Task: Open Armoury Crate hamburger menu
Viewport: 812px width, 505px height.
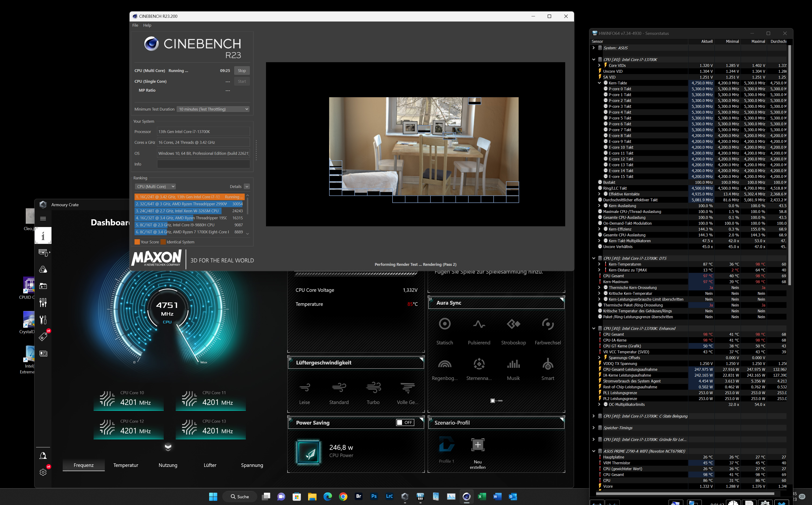Action: pyautogui.click(x=43, y=219)
